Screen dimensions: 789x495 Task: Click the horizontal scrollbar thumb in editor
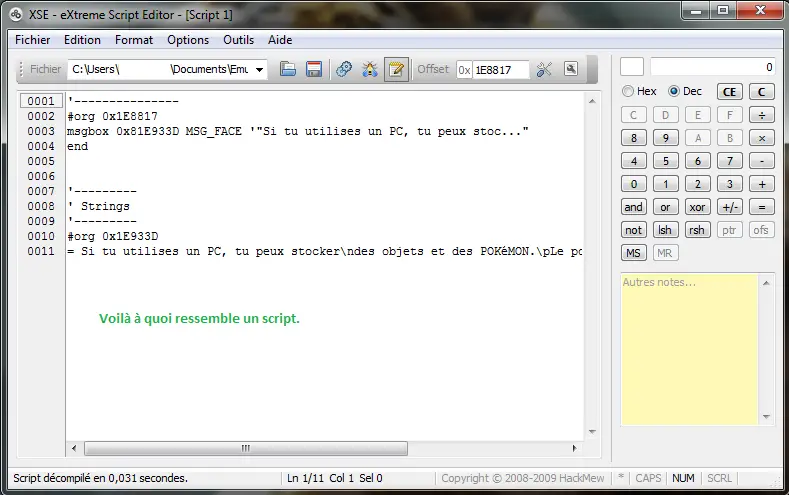point(246,448)
